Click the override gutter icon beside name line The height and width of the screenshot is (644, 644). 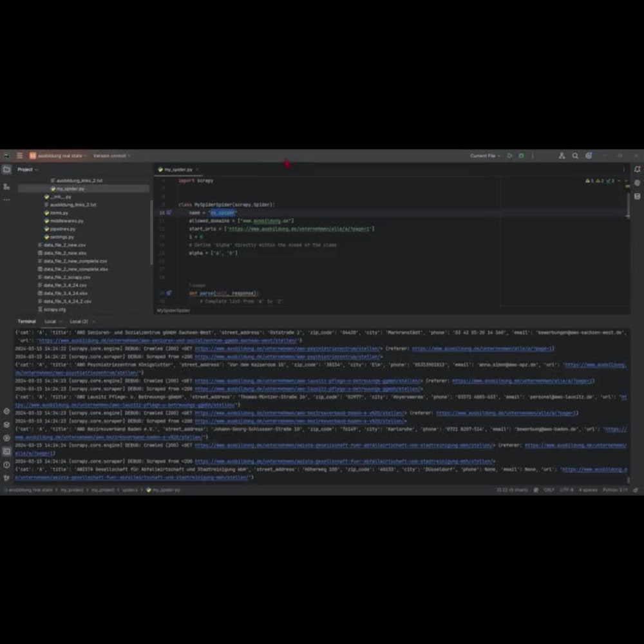click(x=169, y=213)
